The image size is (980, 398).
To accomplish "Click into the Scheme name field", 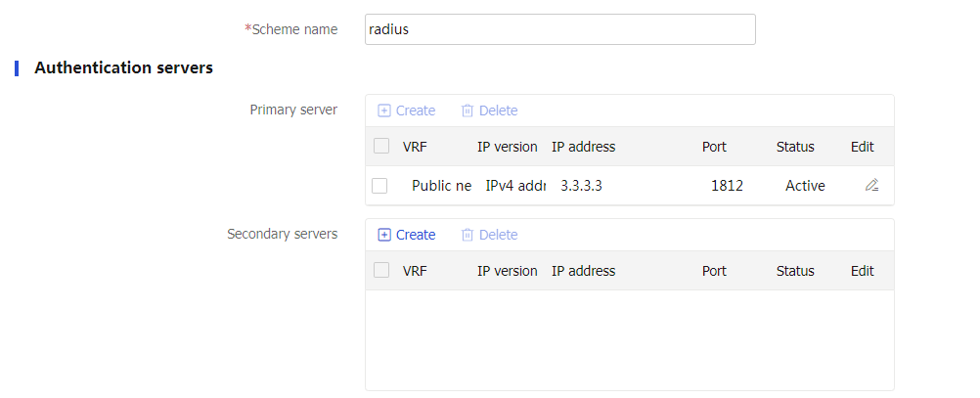I will (560, 29).
